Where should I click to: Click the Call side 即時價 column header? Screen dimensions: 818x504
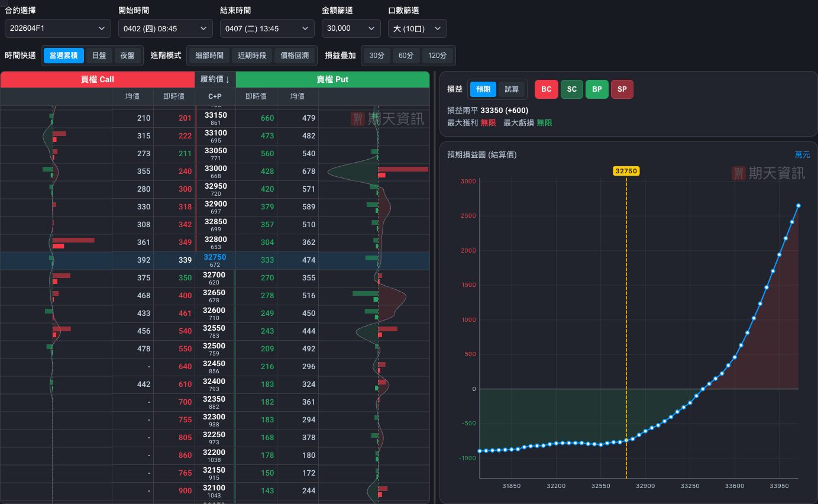[x=174, y=96]
